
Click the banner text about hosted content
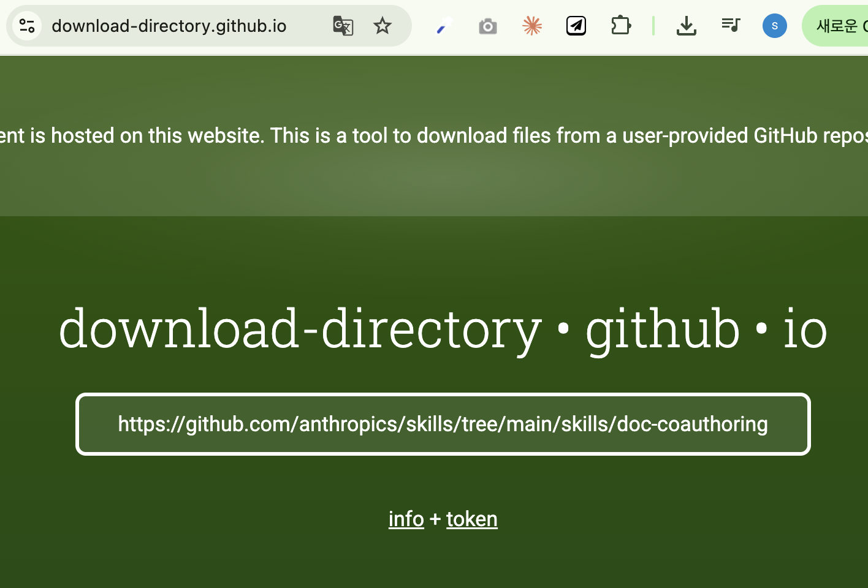click(x=434, y=135)
